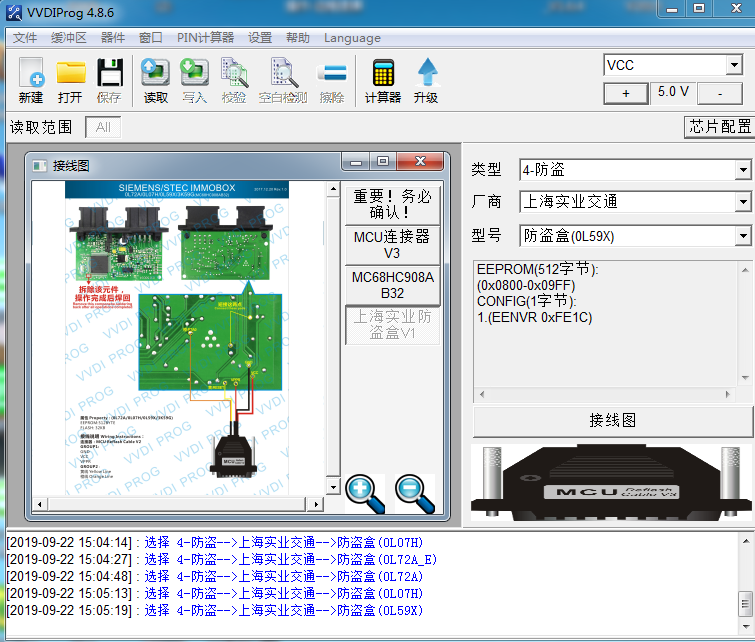The image size is (755, 642).
Task: Minimize the 接线图 sub-window
Action: pyautogui.click(x=356, y=162)
